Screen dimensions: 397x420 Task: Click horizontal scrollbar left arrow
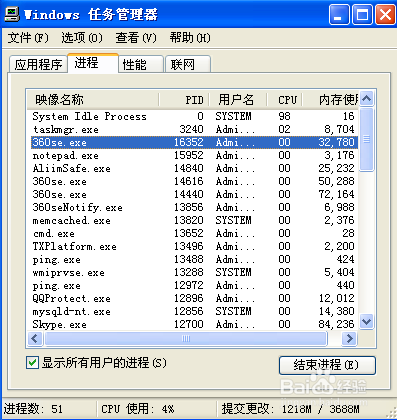pos(35,339)
